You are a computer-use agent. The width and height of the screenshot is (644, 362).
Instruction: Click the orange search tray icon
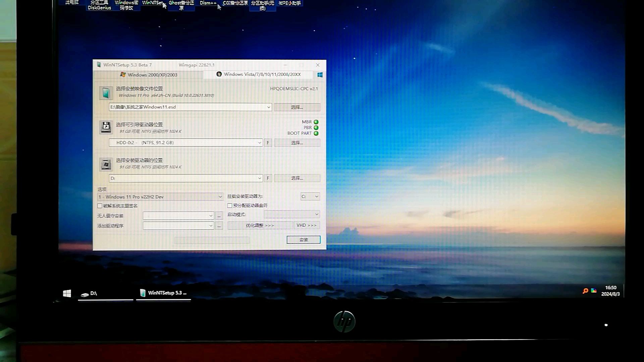[585, 291]
